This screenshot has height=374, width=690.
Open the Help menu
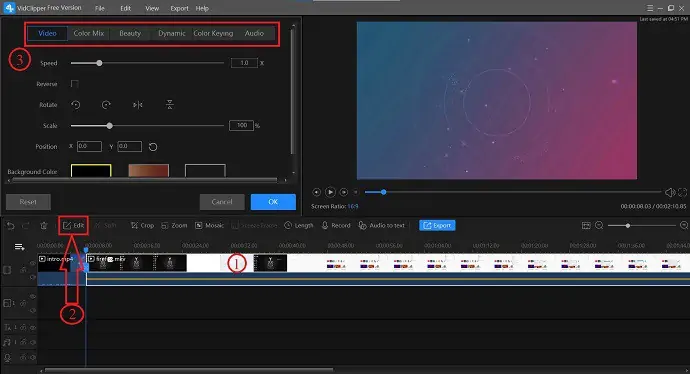[x=202, y=8]
